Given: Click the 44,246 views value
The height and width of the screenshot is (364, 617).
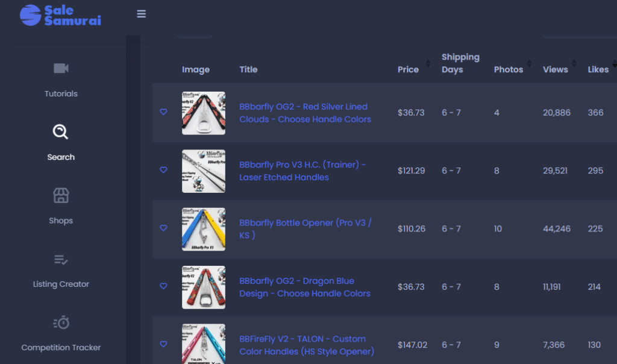Looking at the screenshot, I should point(556,228).
